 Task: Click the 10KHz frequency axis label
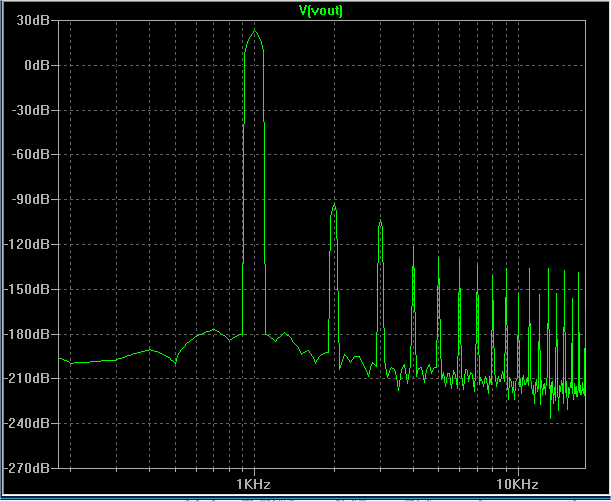point(517,484)
